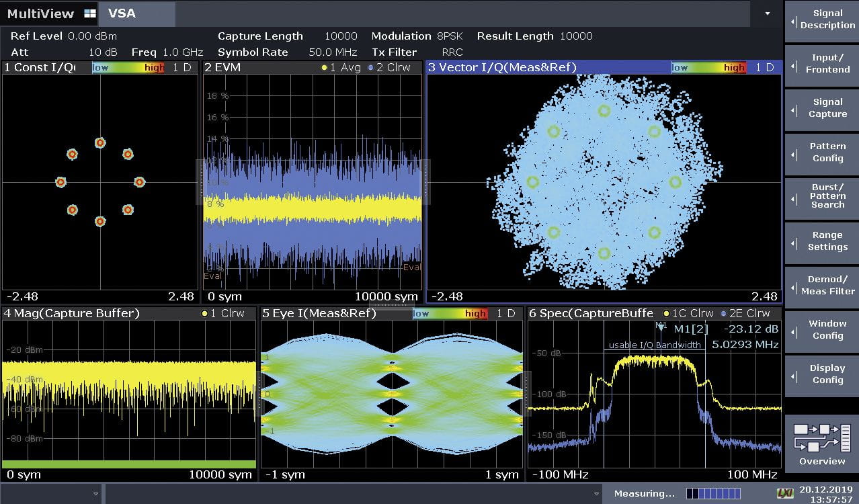Open the small bottom-left status bar dropdown

pyautogui.click(x=95, y=494)
